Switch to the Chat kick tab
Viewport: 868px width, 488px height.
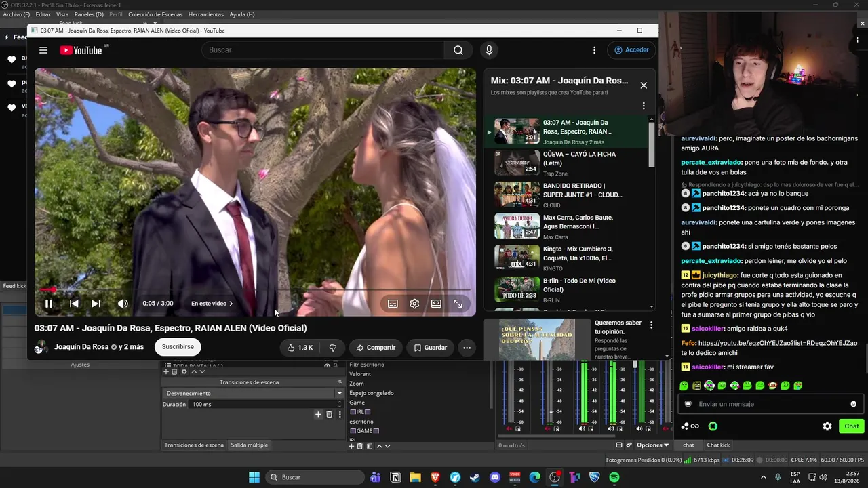tap(718, 445)
